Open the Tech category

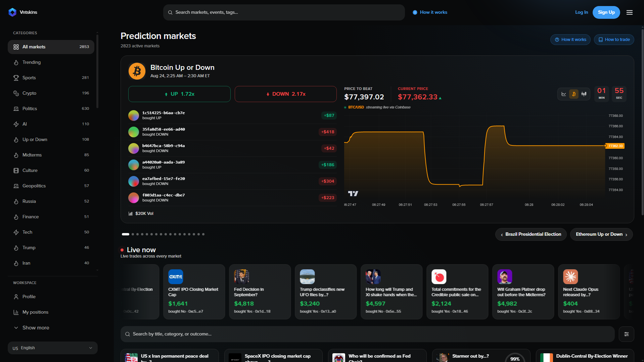[x=51, y=232]
